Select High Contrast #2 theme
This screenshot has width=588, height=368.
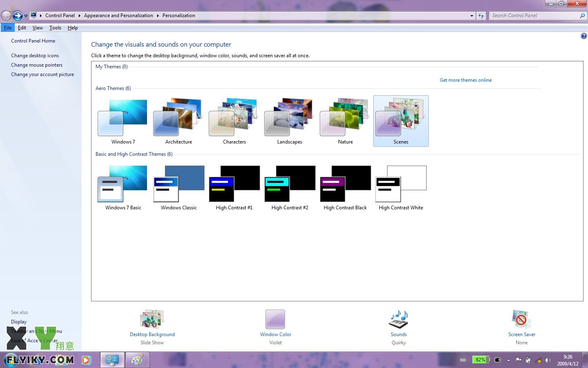point(290,187)
